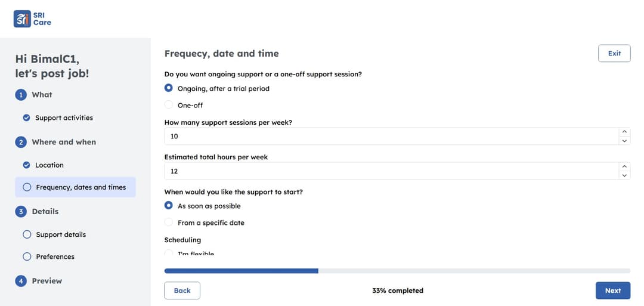This screenshot has height=306, width=644.
Task: Click the Location completed checkmark icon
Action: [x=26, y=165]
